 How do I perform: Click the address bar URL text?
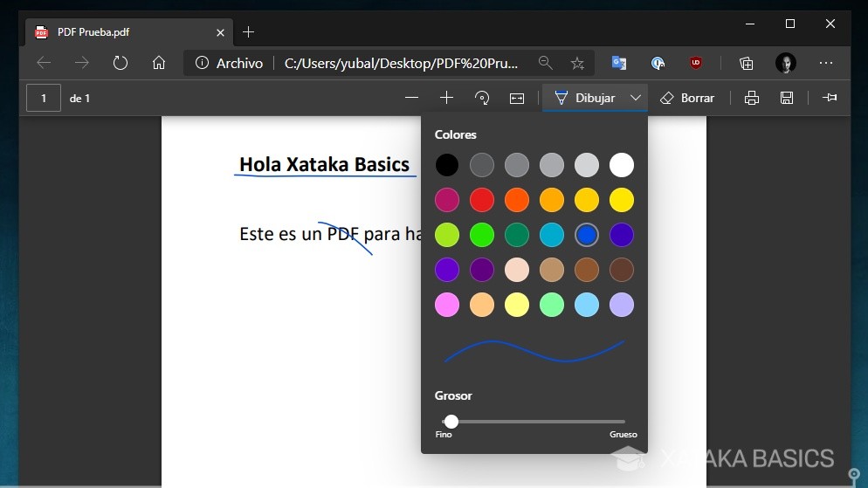click(x=402, y=63)
